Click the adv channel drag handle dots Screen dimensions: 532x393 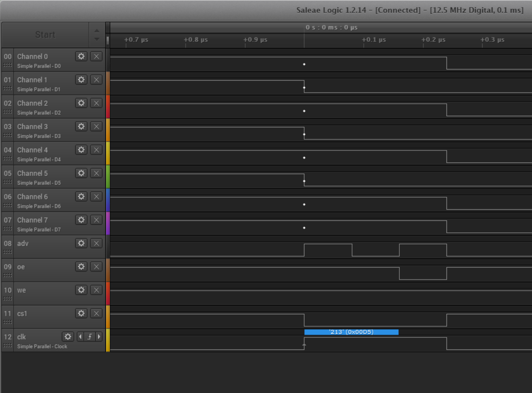8,251
